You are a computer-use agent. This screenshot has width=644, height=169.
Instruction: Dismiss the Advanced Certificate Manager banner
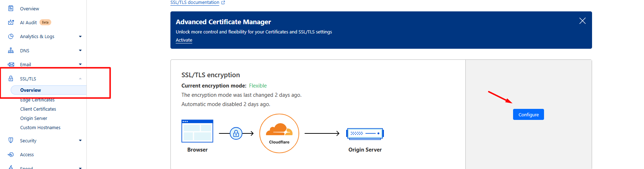pyautogui.click(x=582, y=21)
